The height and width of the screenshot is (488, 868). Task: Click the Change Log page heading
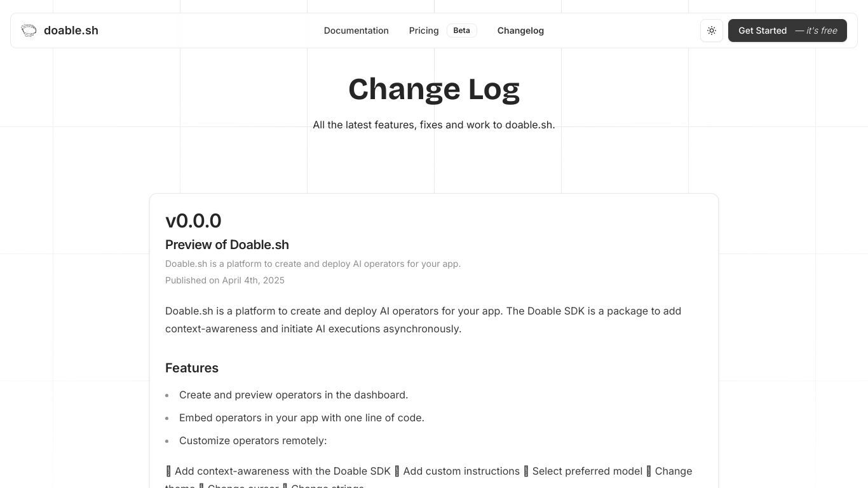tap(434, 89)
